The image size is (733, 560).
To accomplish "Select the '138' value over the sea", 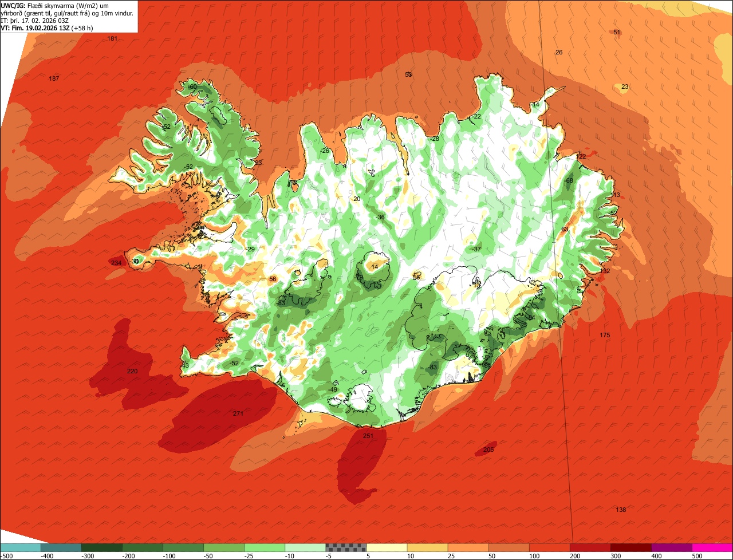I will coord(621,510).
